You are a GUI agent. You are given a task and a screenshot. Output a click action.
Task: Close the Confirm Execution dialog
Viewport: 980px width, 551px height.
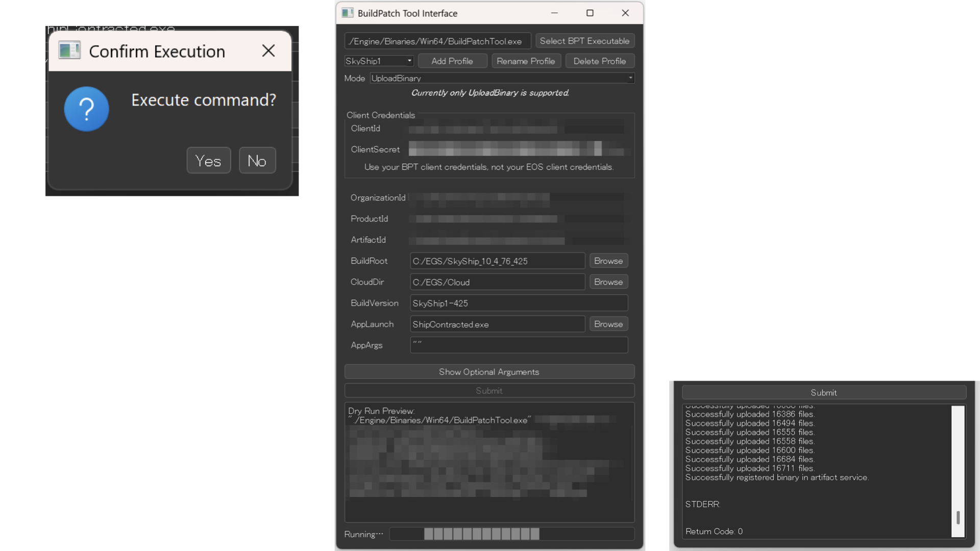point(268,51)
